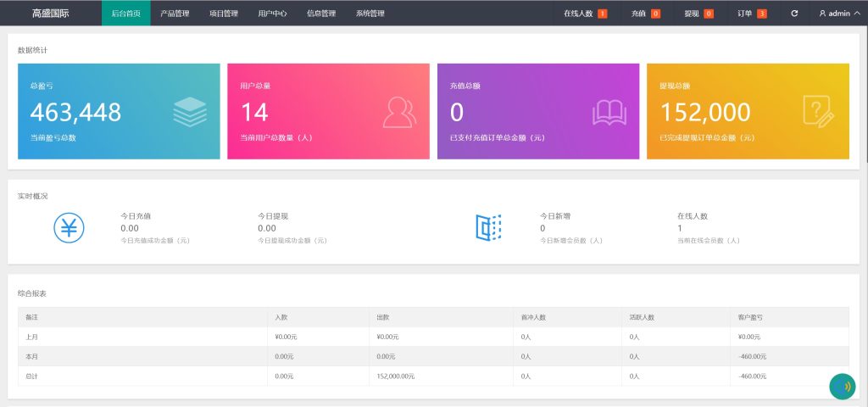Click the 14 user total value
The height and width of the screenshot is (407, 868).
tap(254, 113)
